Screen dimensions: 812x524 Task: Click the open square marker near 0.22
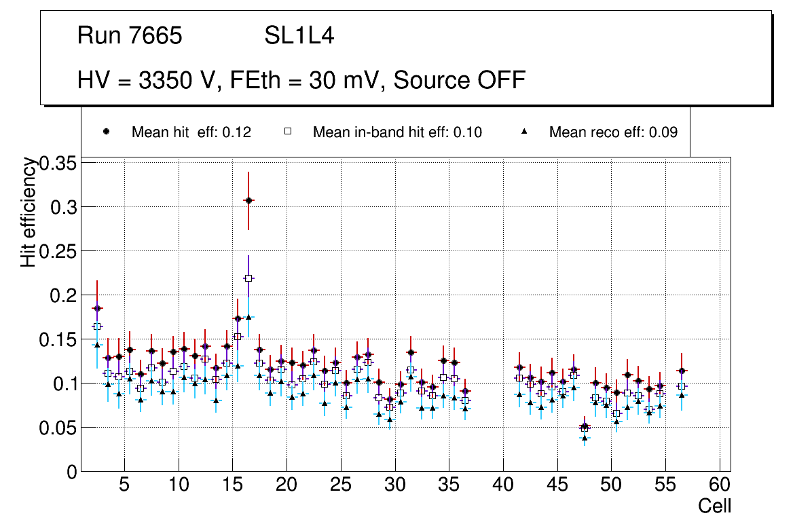click(248, 278)
